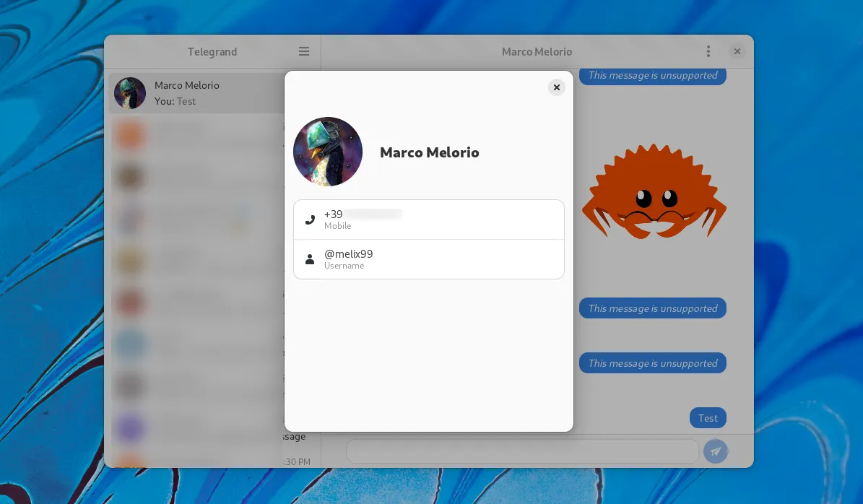Click the Marco Melorio title in the chat header
Image resolution: width=863 pixels, height=504 pixels.
tap(537, 51)
